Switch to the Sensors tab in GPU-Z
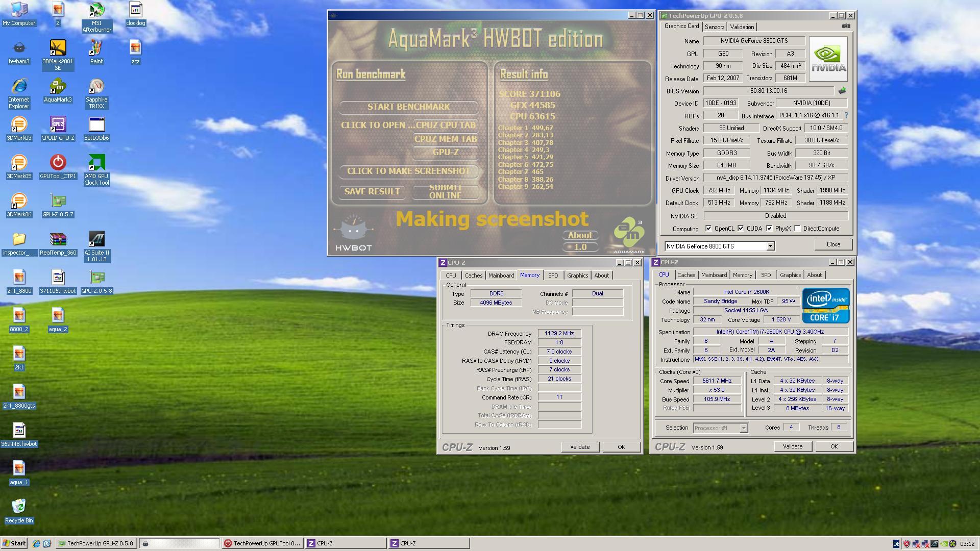This screenshot has width=980, height=551. click(x=715, y=27)
